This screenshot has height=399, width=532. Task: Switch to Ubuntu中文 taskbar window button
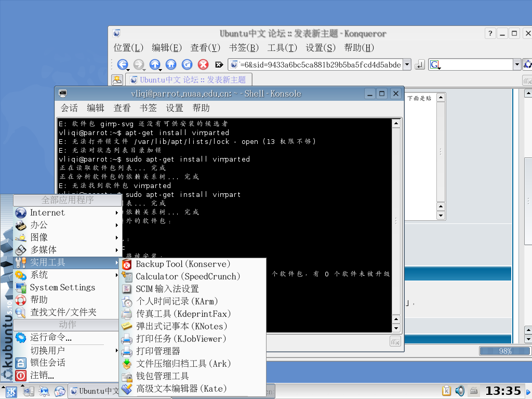(x=95, y=391)
